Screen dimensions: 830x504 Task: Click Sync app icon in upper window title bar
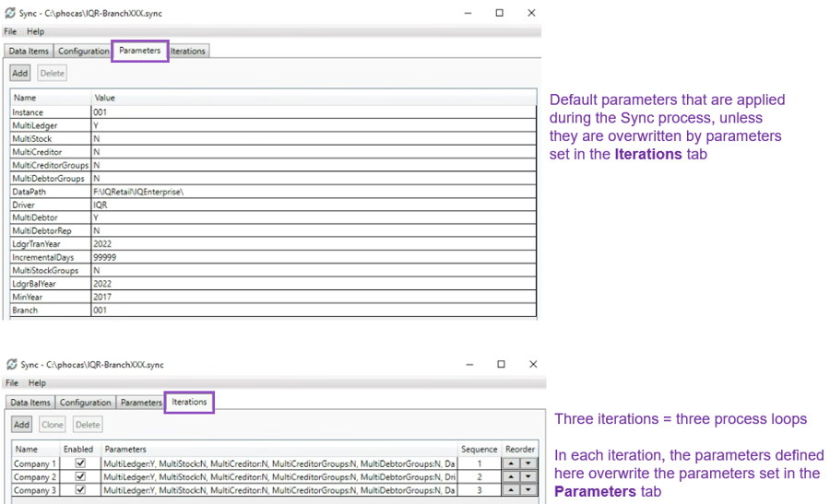coord(11,14)
